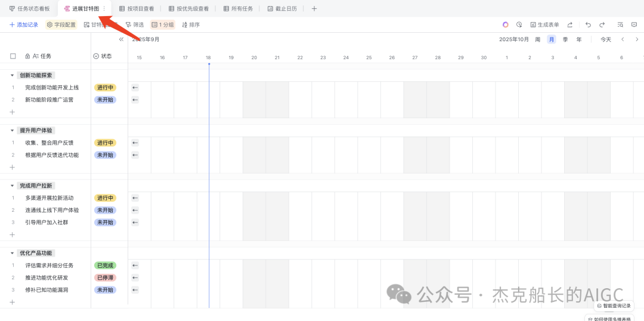
Task: Jump to bar for 多渠道开展拉新活动
Action: pos(135,197)
